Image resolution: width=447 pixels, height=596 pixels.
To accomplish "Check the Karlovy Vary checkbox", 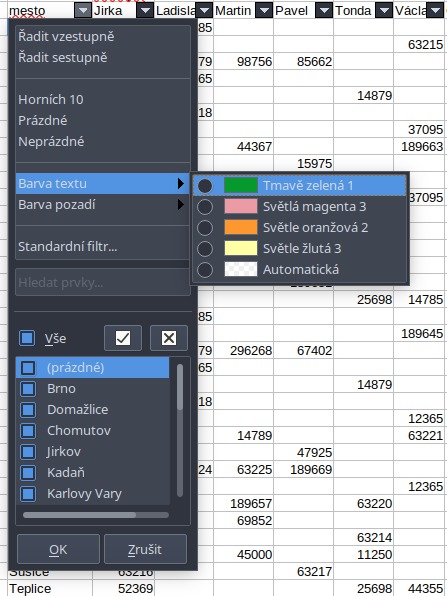I will pyautogui.click(x=28, y=494).
